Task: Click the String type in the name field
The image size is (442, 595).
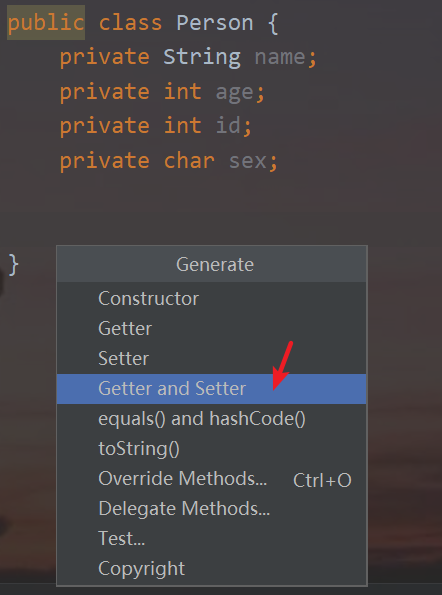Action: [202, 57]
